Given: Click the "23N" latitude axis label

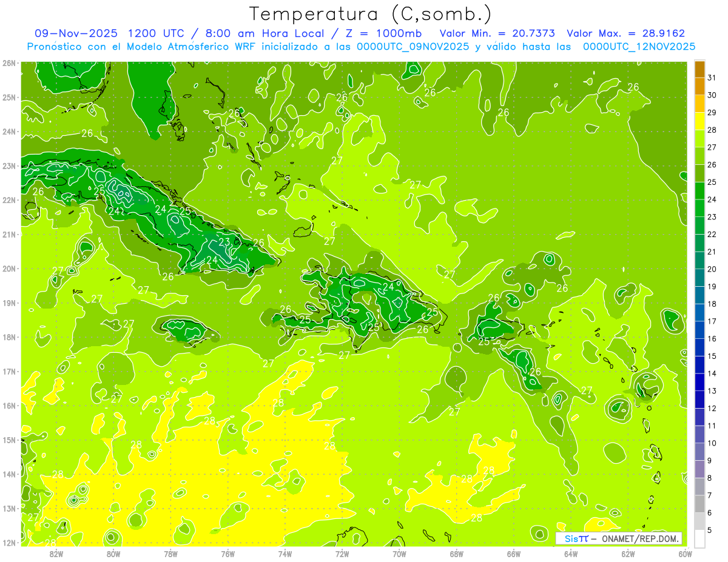Looking at the screenshot, I should 10,166.
